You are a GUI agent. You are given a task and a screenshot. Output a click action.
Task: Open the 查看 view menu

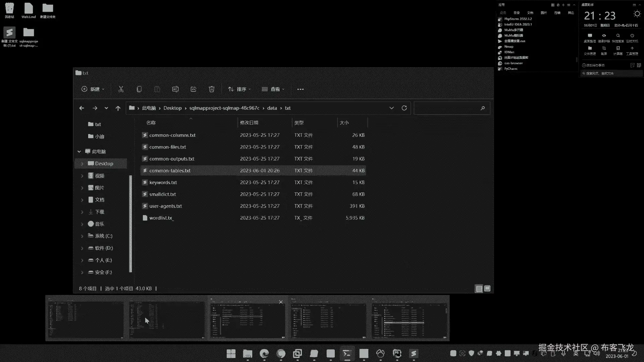pyautogui.click(x=273, y=89)
